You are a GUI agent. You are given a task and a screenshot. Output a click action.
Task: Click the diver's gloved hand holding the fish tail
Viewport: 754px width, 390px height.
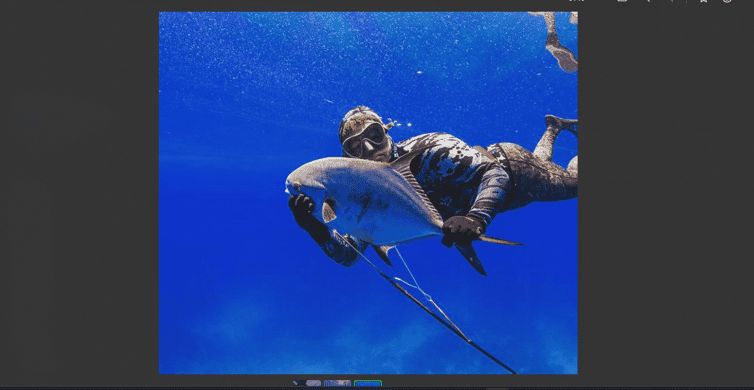[x=462, y=230]
